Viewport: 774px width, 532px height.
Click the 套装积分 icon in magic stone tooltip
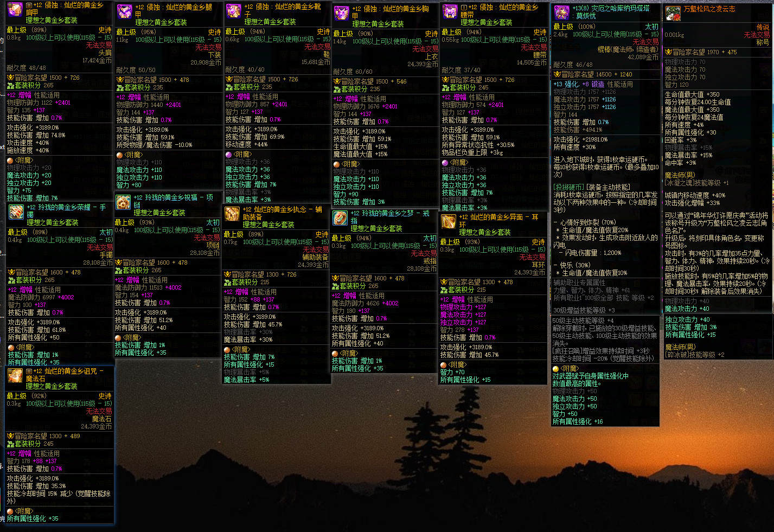[11, 444]
